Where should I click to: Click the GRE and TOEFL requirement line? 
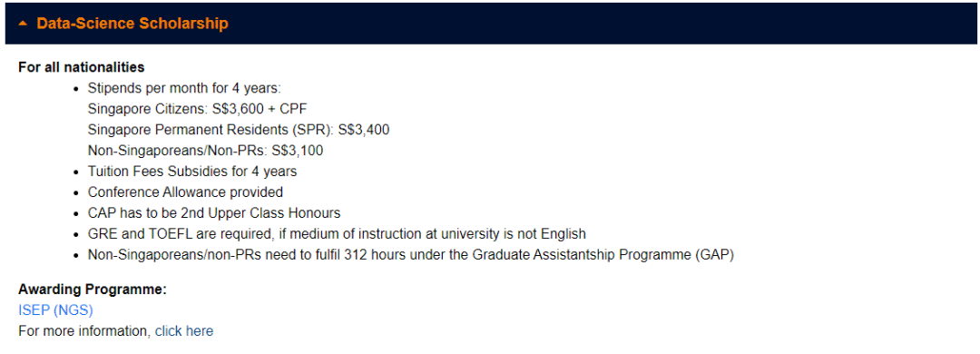point(337,234)
